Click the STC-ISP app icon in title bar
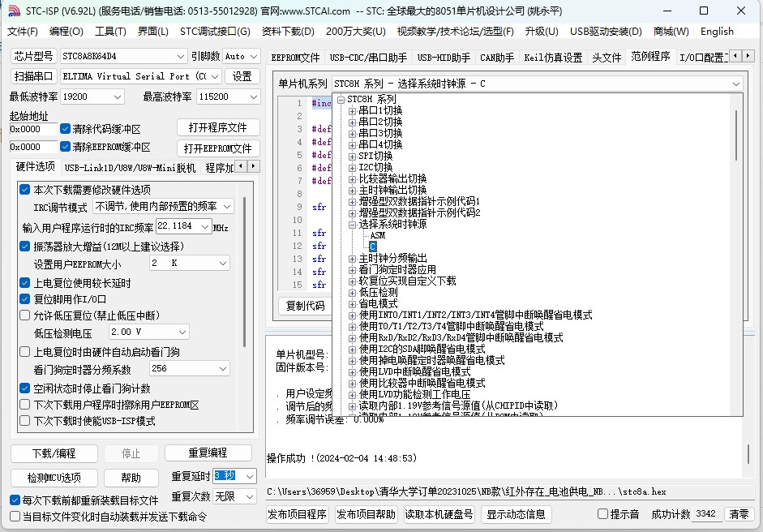 coord(14,11)
